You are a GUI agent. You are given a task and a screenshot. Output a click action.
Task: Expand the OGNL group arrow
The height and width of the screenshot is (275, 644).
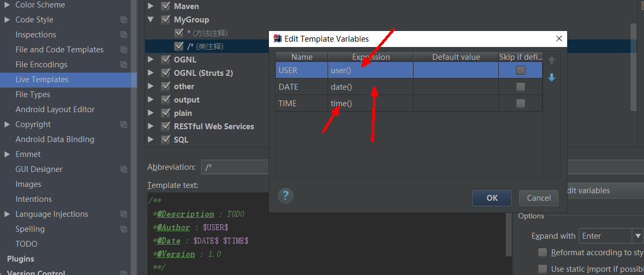click(x=151, y=60)
